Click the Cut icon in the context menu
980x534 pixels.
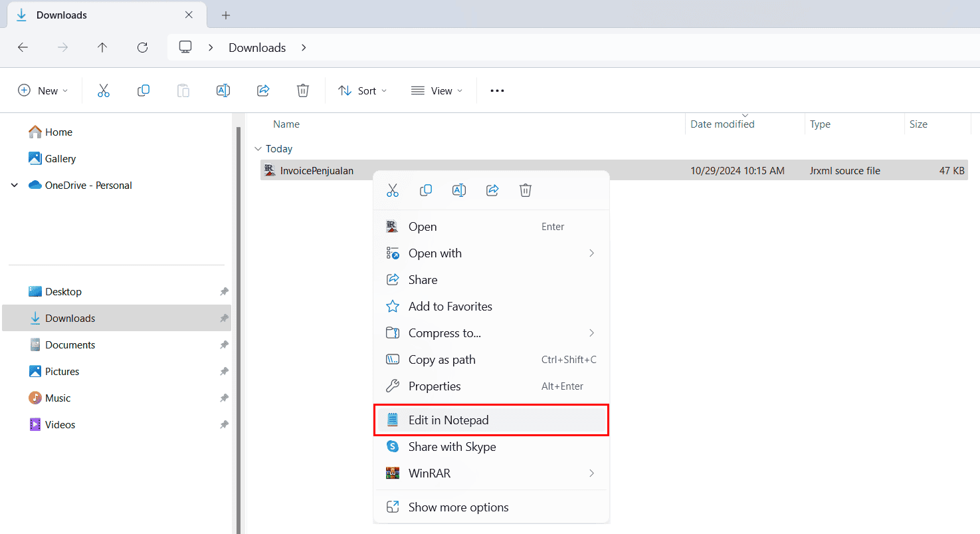393,191
